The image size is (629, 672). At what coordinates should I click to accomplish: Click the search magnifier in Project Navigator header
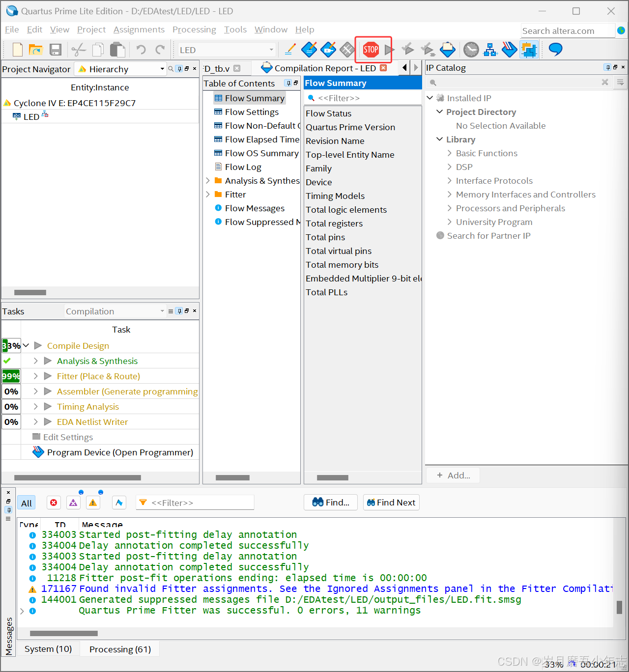click(171, 69)
